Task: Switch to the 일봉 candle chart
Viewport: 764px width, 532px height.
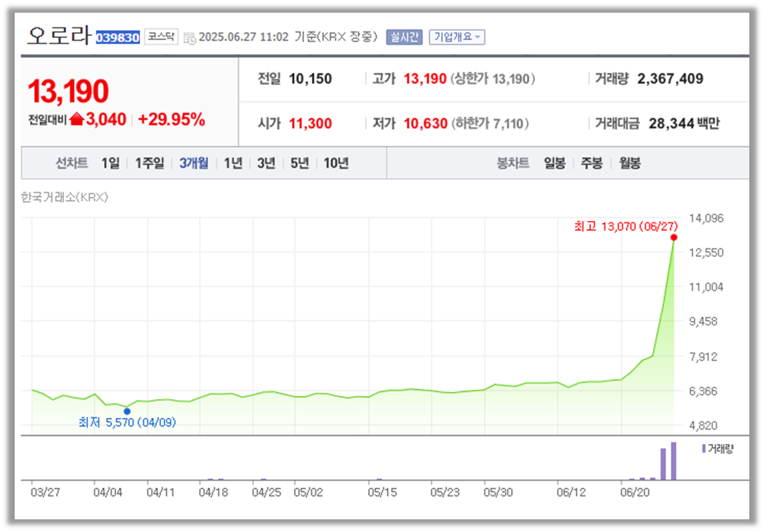Action: [554, 164]
